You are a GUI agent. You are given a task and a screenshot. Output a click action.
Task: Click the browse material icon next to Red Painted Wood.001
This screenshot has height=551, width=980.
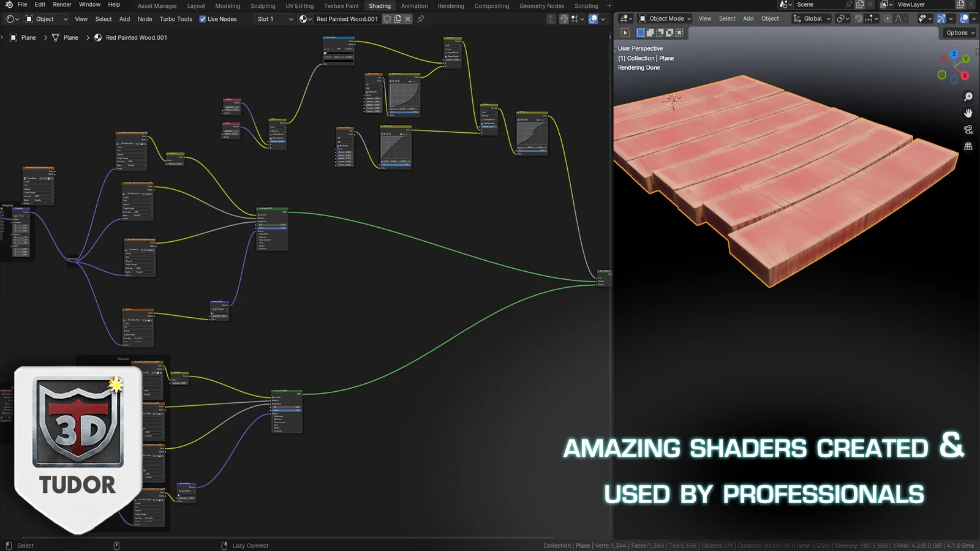[x=304, y=19]
